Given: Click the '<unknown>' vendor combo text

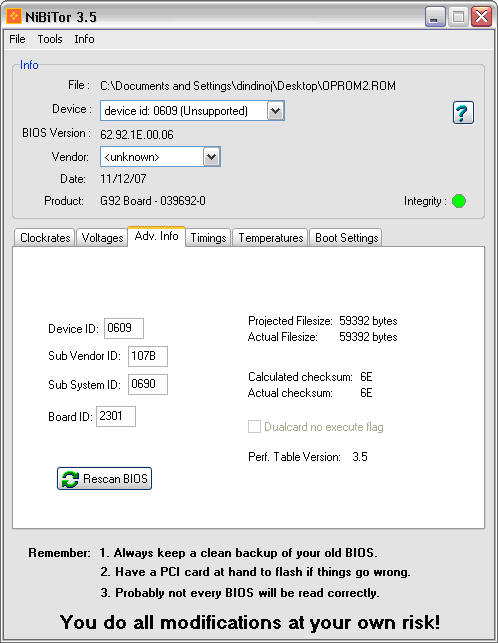Looking at the screenshot, I should (132, 157).
